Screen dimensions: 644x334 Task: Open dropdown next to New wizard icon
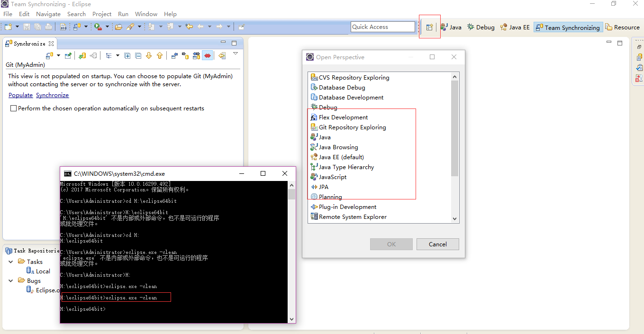click(x=17, y=27)
